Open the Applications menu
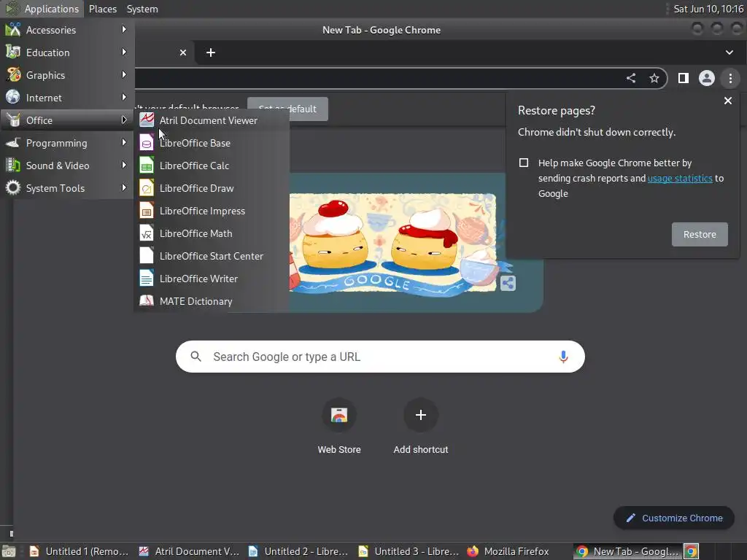 click(x=43, y=9)
